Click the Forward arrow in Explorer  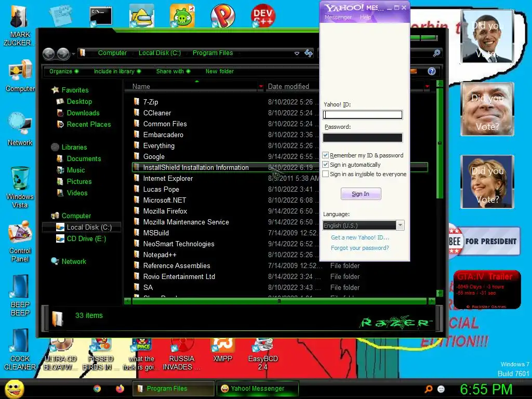pos(63,54)
